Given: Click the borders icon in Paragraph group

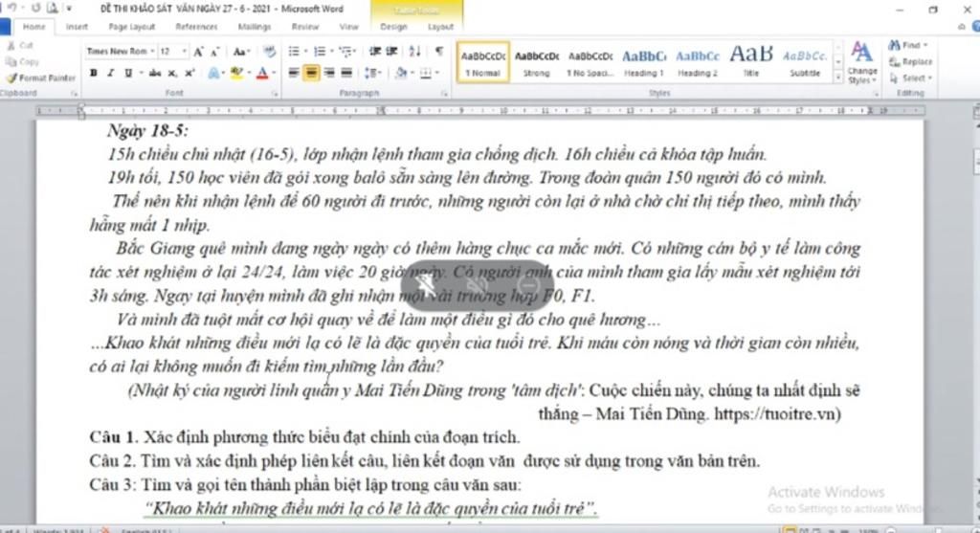Looking at the screenshot, I should pos(426,73).
